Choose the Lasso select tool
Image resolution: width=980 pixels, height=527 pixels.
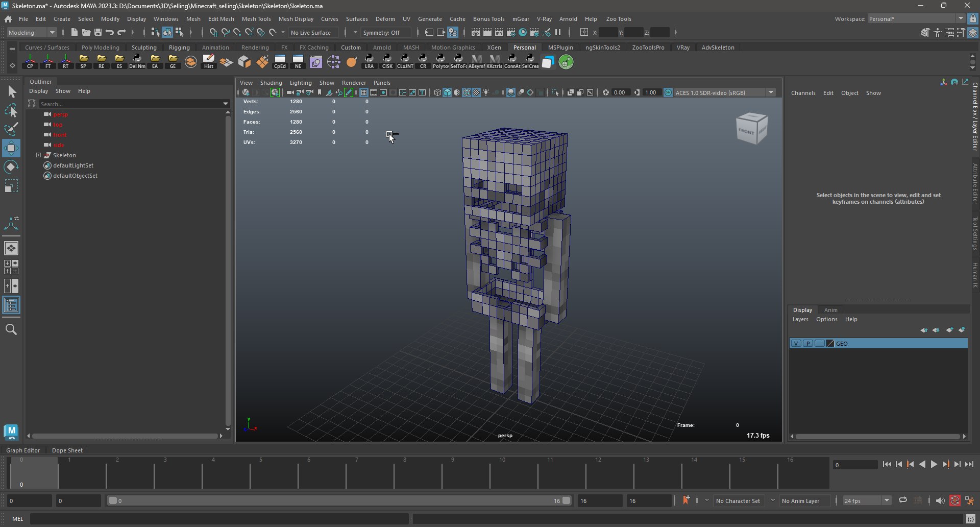(11, 110)
